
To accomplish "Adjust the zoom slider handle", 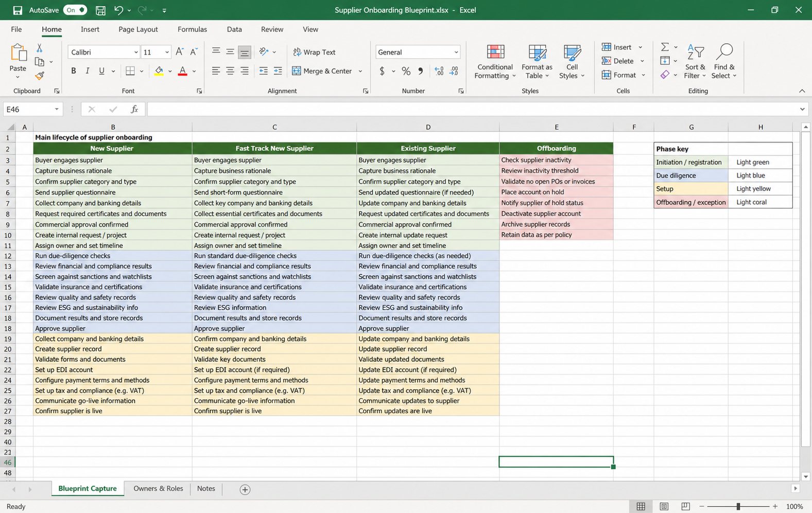I will point(738,507).
